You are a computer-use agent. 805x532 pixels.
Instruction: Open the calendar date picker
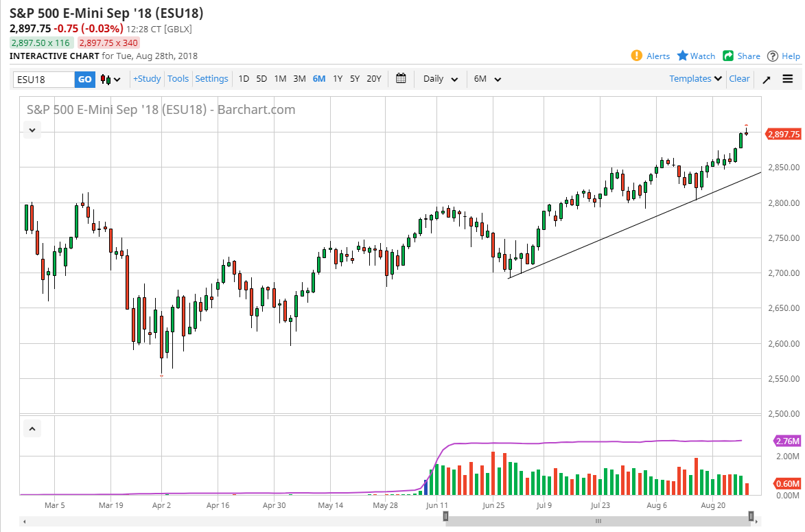click(401, 79)
